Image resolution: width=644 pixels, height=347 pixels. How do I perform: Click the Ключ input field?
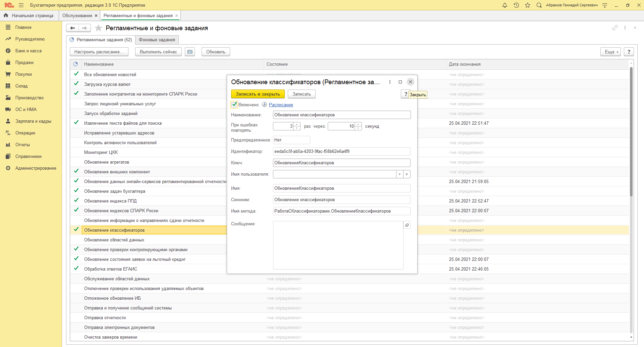(342, 163)
